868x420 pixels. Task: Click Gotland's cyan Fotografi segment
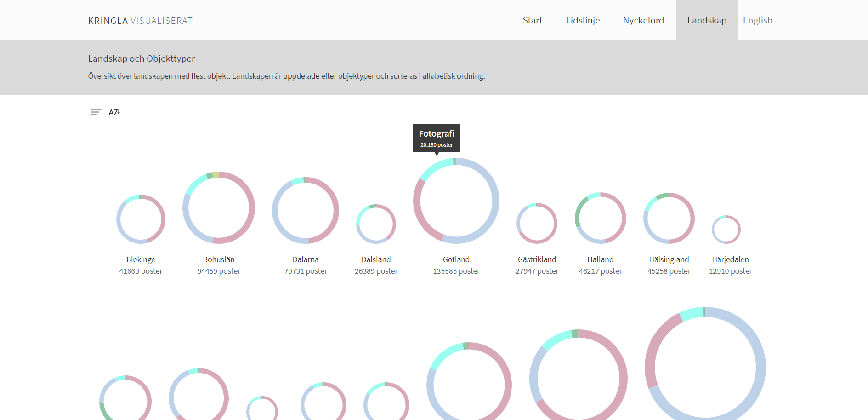click(436, 167)
